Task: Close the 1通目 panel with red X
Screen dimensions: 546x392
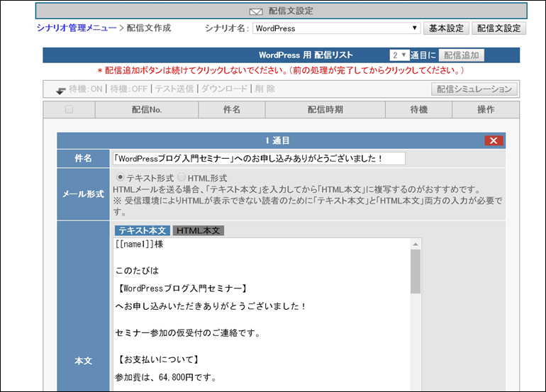Action: pos(494,140)
